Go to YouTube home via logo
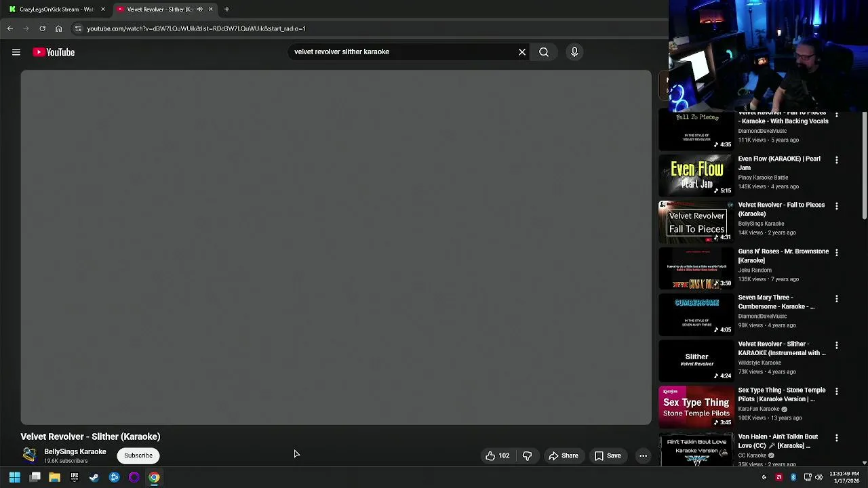 54,52
